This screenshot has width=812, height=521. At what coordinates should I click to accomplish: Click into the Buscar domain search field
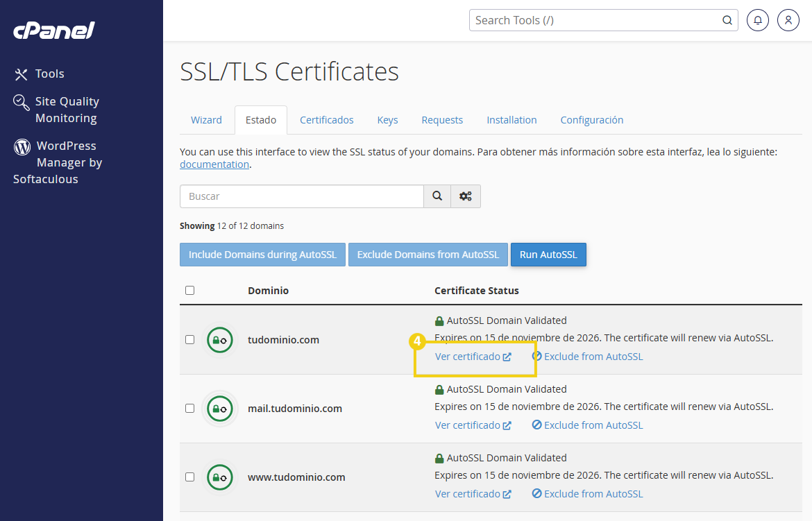coord(302,196)
